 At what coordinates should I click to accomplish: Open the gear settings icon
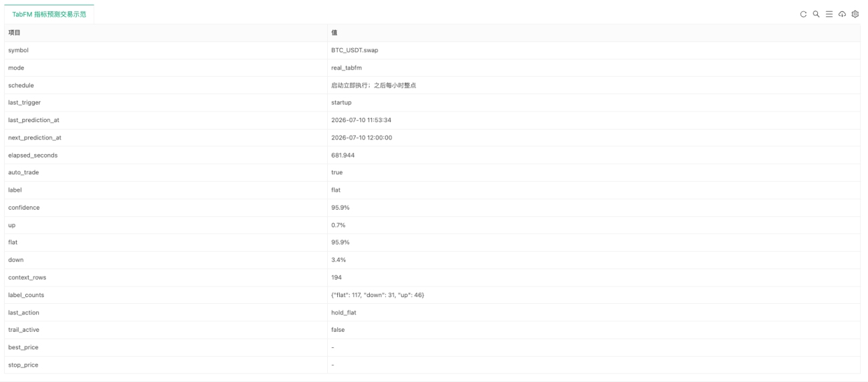[855, 14]
